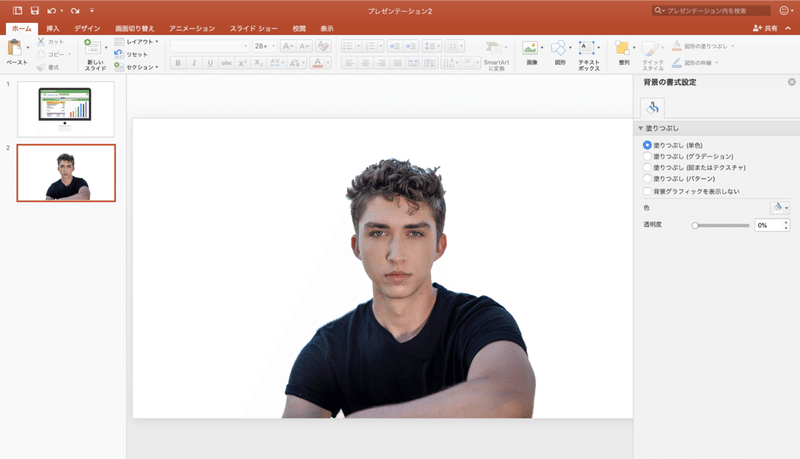This screenshot has width=800, height=459.
Task: Click the transparency (透明度) slider handle
Action: coord(695,225)
